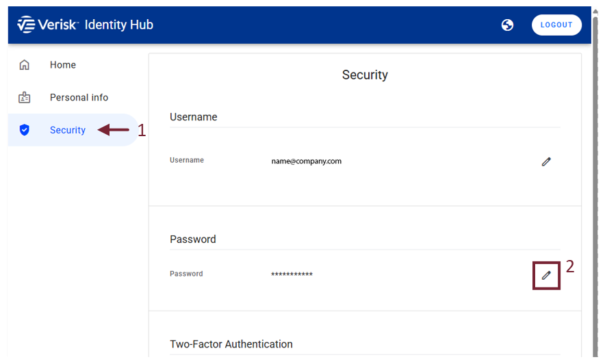Image resolution: width=605 pixels, height=364 pixels.
Task: Click the Username section heading
Action: click(193, 117)
